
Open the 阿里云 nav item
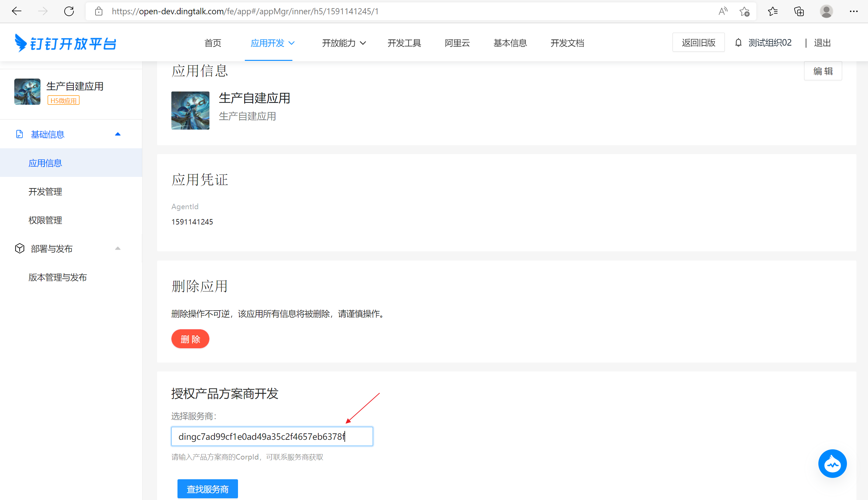pos(457,43)
